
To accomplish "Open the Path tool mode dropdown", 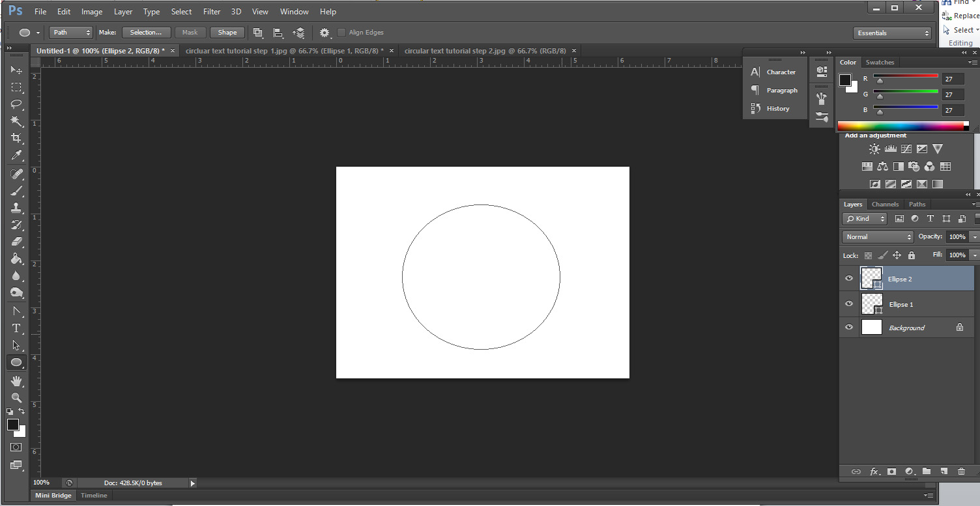I will (71, 33).
